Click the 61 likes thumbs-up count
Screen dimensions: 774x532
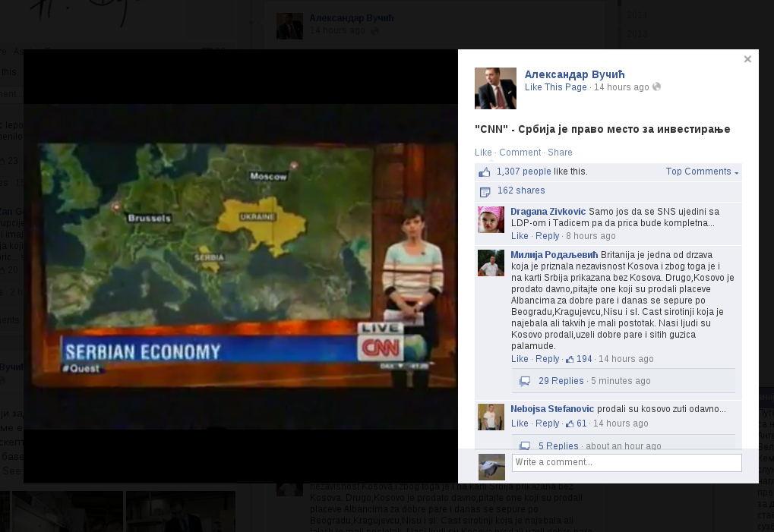(576, 423)
